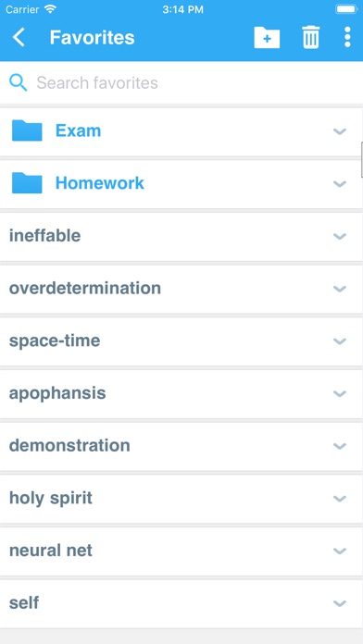Expand the Homework folder chevron
363x644 pixels.
click(340, 183)
